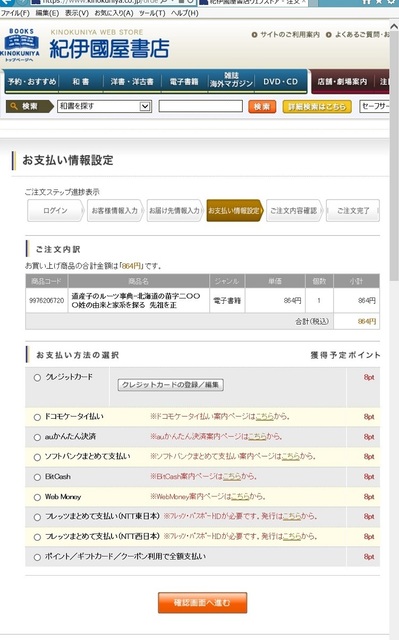
Task: Select ソフトバンクまとめて支払い radio button
Action: click(37, 458)
